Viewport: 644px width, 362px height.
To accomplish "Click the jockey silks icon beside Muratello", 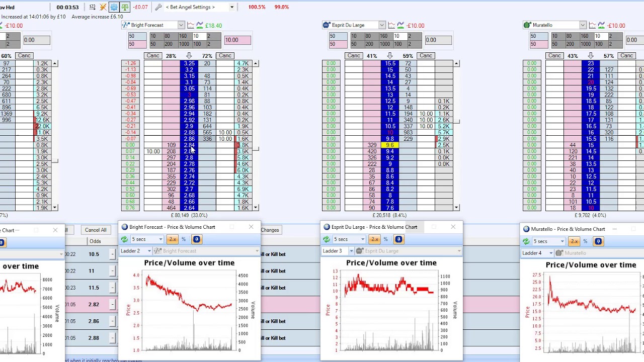I will [x=527, y=25].
